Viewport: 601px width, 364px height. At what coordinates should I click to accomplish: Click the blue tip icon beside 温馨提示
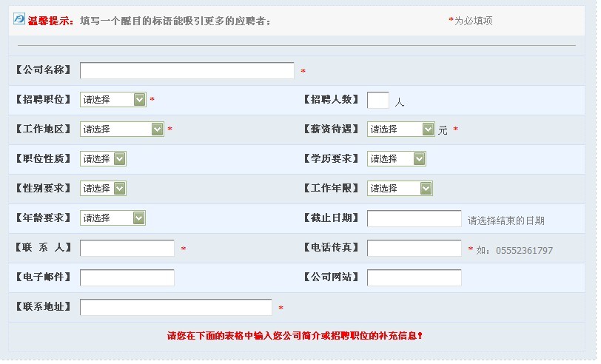coord(19,18)
